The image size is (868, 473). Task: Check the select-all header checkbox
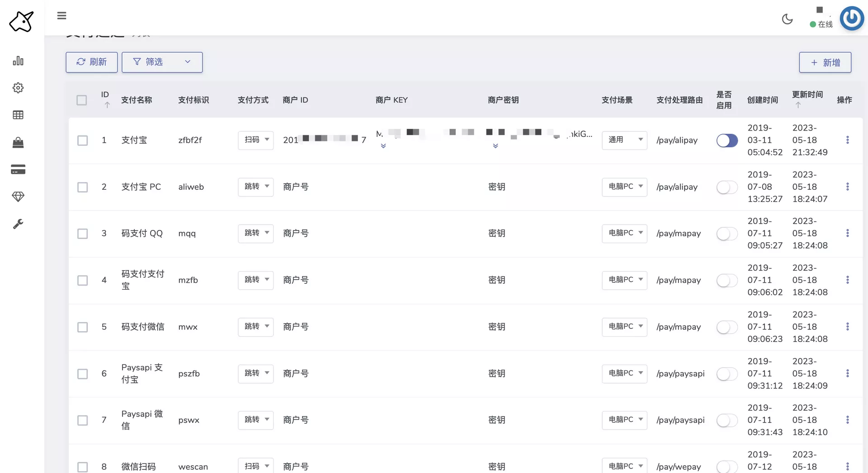point(82,100)
